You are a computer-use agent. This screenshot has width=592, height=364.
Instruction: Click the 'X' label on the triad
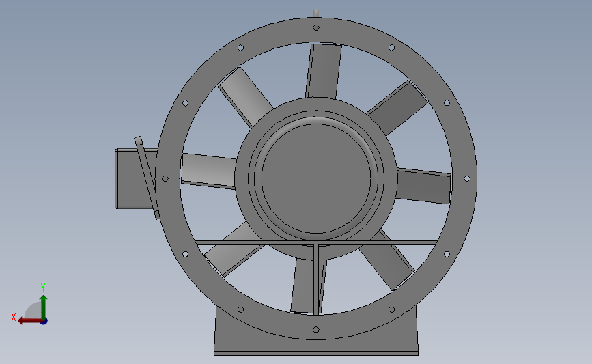(x=14, y=317)
